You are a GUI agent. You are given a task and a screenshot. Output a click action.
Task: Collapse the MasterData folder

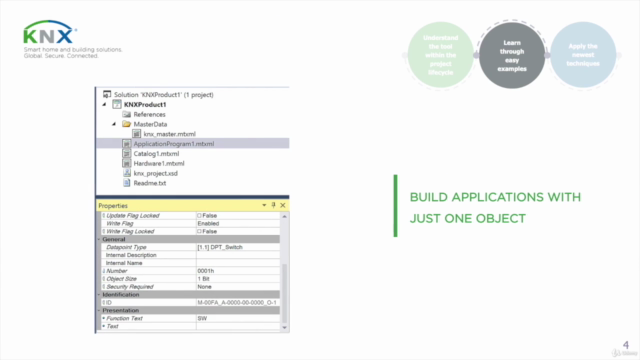click(114, 124)
